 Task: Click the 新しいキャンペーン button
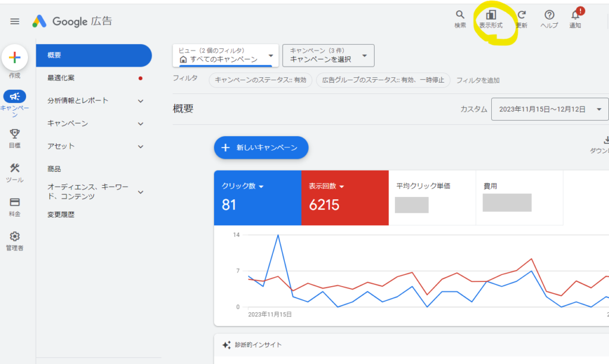pos(261,148)
